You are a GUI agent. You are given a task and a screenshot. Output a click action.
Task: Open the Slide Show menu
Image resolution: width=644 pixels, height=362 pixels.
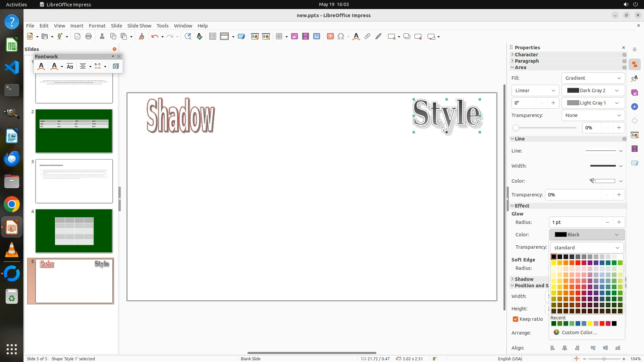(x=139, y=26)
